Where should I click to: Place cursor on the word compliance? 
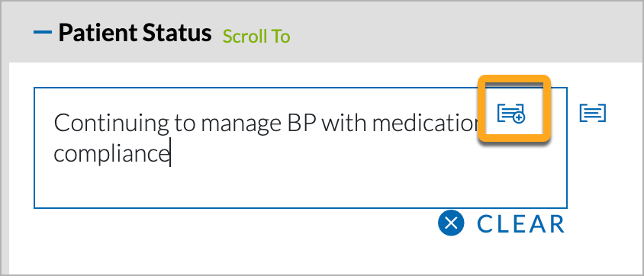tap(111, 155)
